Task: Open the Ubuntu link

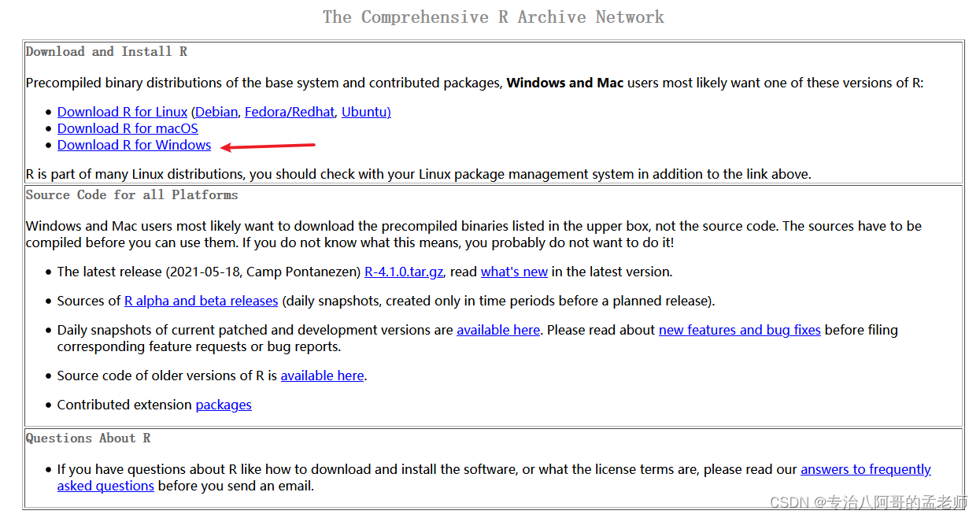Action: 366,112
